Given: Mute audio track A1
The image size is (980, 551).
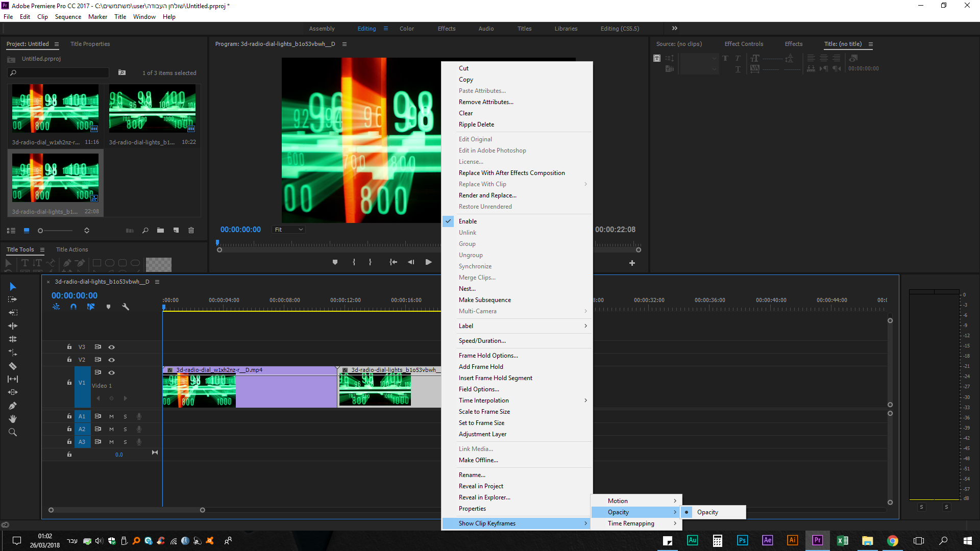Looking at the screenshot, I should click(x=111, y=416).
